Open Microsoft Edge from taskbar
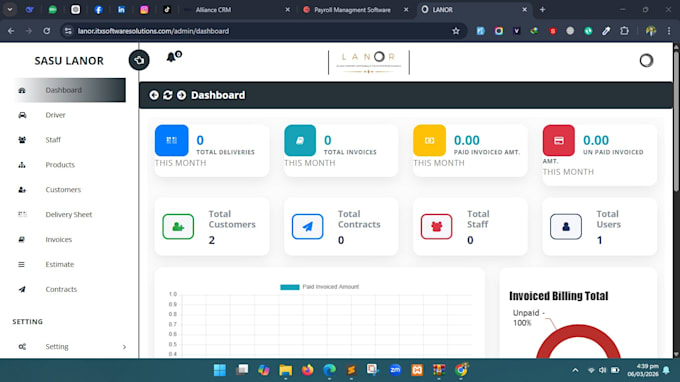This screenshot has height=382, width=680. point(330,370)
